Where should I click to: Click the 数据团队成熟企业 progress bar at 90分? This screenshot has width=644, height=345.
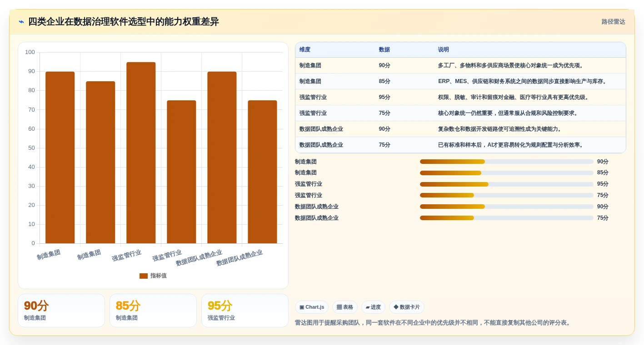coord(507,207)
